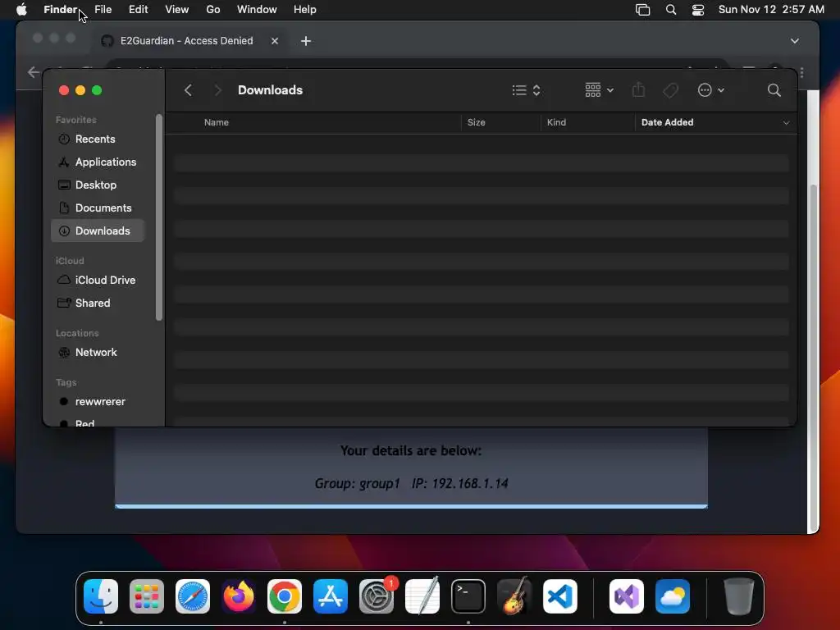Open the Go menu

(213, 9)
